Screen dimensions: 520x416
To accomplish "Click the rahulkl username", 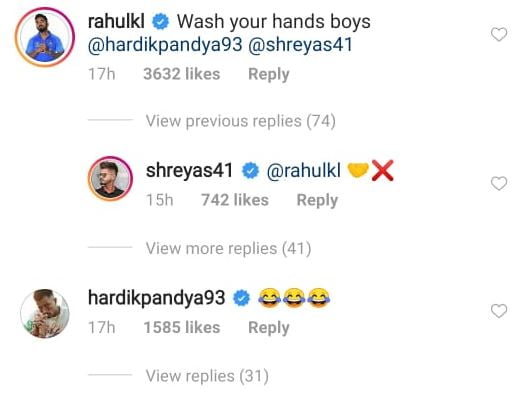I will pyautogui.click(x=116, y=22).
